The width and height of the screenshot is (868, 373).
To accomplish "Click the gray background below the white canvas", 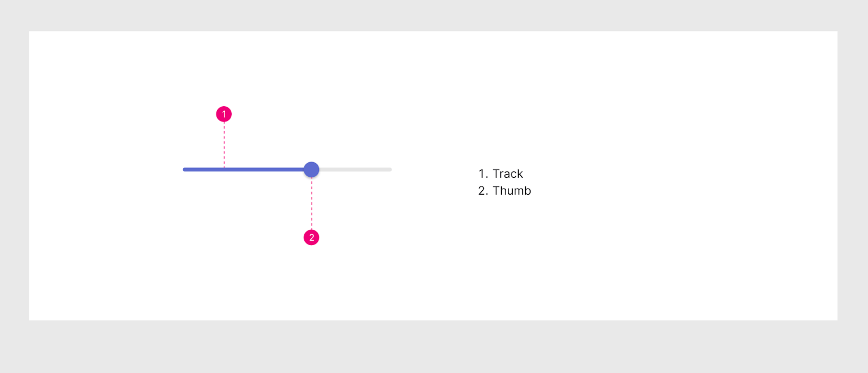I will [x=434, y=347].
